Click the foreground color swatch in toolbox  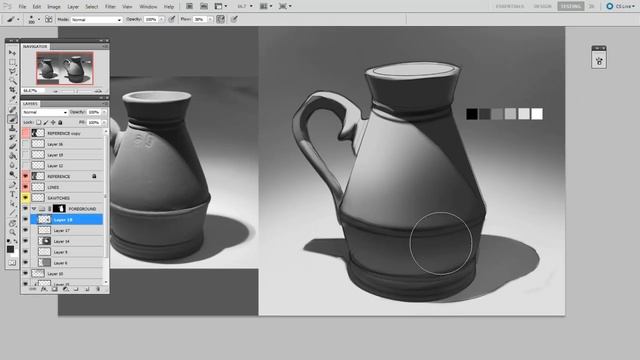(x=11, y=249)
